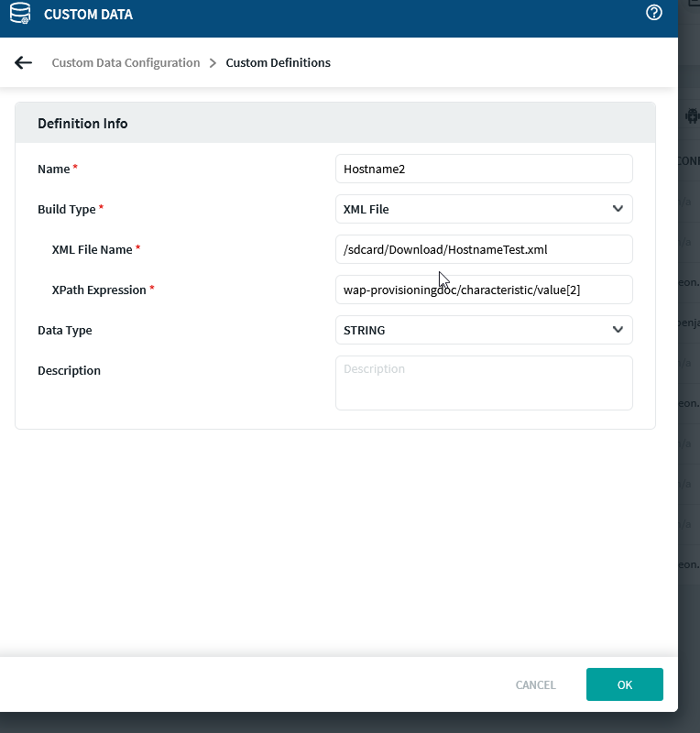Click the breadcrumb separator chevron
Viewport: 700px width, 733px height.
point(213,63)
